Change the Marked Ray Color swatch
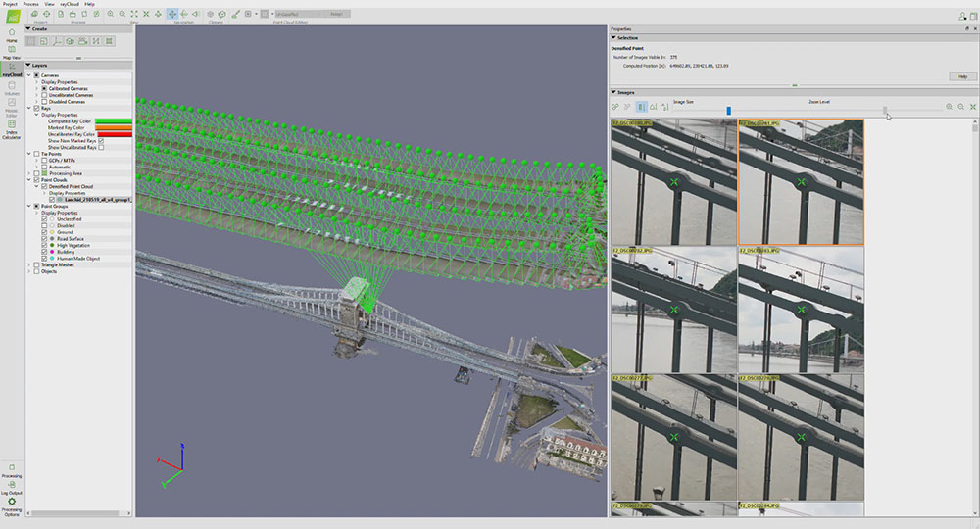 point(113,127)
